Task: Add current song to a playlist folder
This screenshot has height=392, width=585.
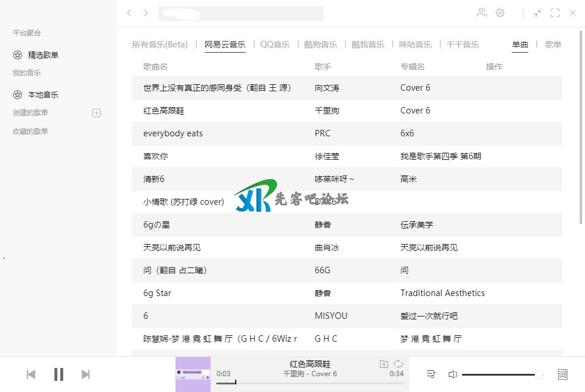Action: (x=384, y=364)
